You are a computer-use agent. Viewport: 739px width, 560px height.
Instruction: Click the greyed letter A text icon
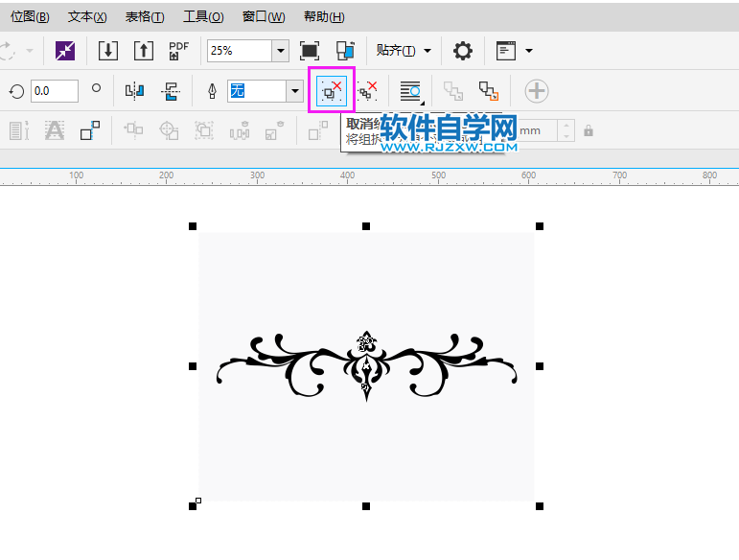coord(55,130)
